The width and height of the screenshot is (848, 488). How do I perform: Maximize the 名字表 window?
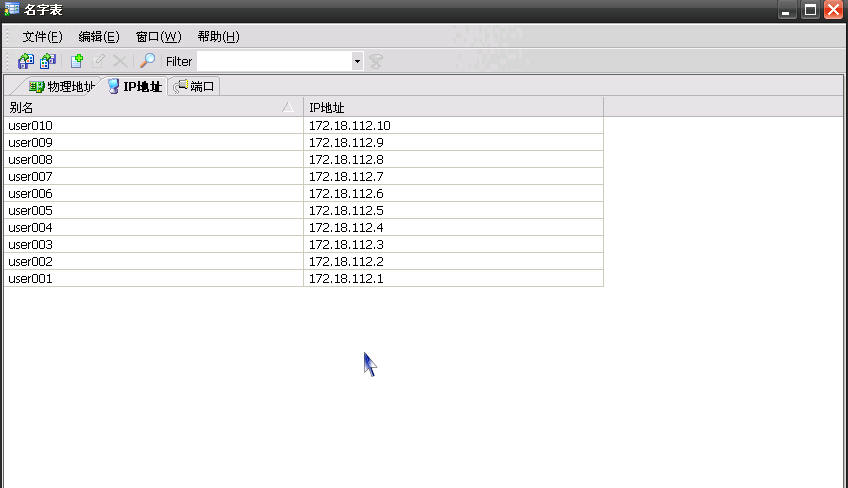click(x=810, y=10)
